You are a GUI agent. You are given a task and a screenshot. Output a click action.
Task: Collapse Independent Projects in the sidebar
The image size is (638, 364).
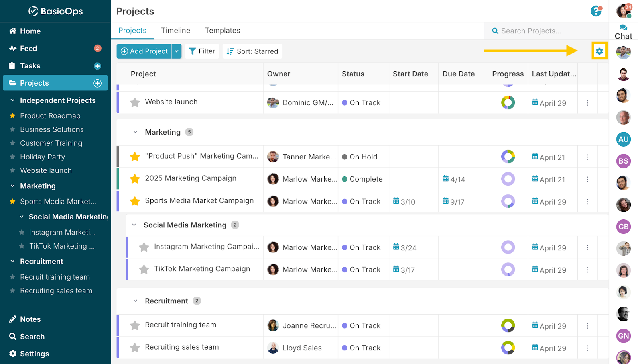click(12, 100)
